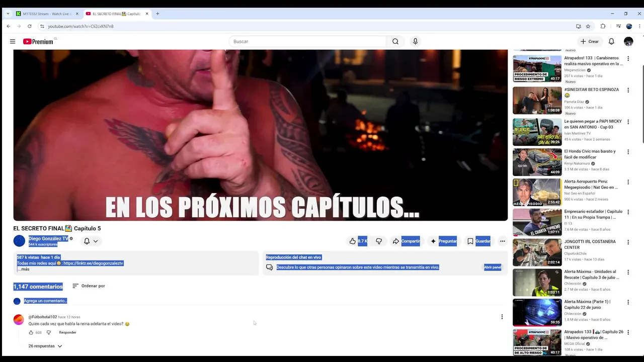Screen dimensions: 644x362
Task: Open Alerta Máxima (Parte 1) video thumbnail
Action: click(x=537, y=312)
